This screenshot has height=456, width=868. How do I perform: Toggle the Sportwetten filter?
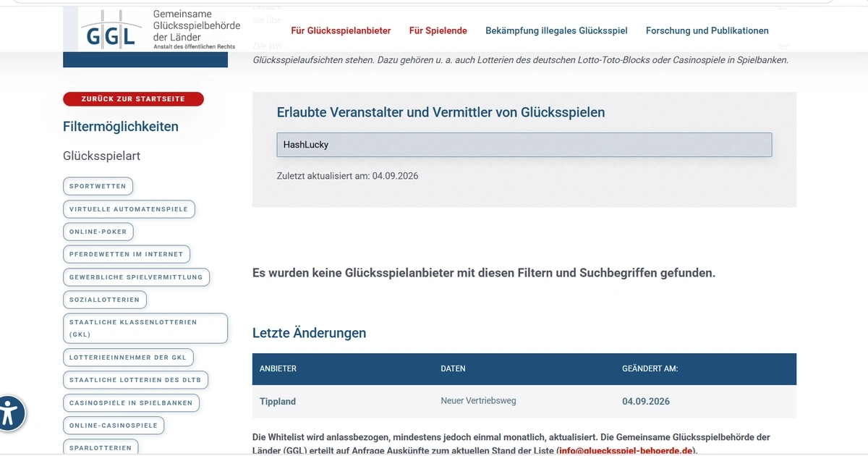pos(98,186)
